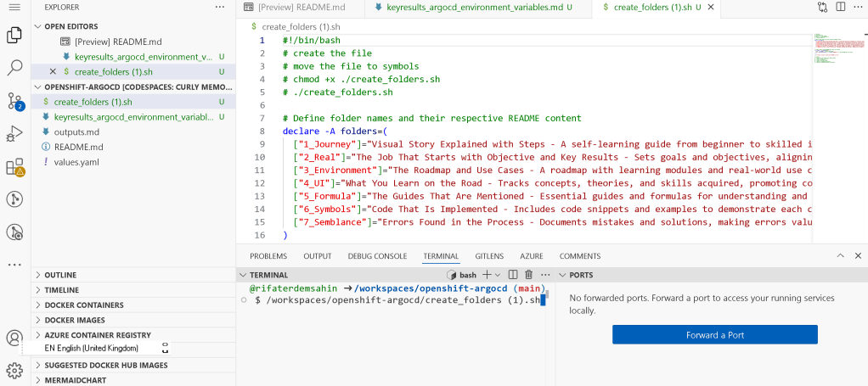Close the create_folders (1).sh editor tab
The width and height of the screenshot is (868, 386).
[712, 7]
